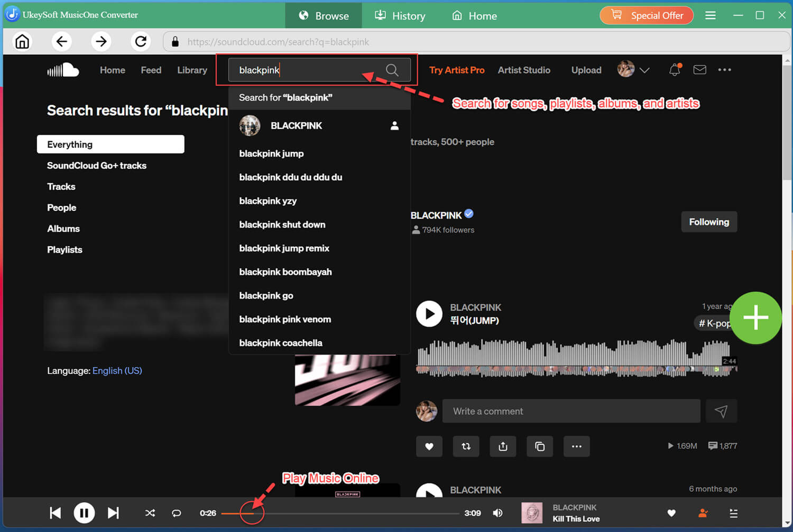Viewport: 793px width, 532px height.
Task: Select the BLACKPINK artist suggestion
Action: click(319, 126)
